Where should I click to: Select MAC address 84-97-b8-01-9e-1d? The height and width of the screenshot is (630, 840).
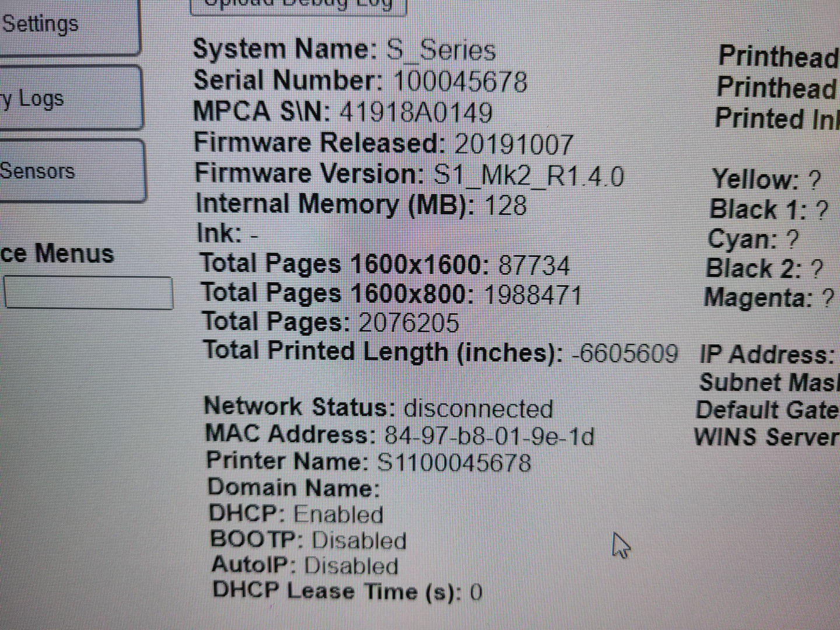pos(489,436)
